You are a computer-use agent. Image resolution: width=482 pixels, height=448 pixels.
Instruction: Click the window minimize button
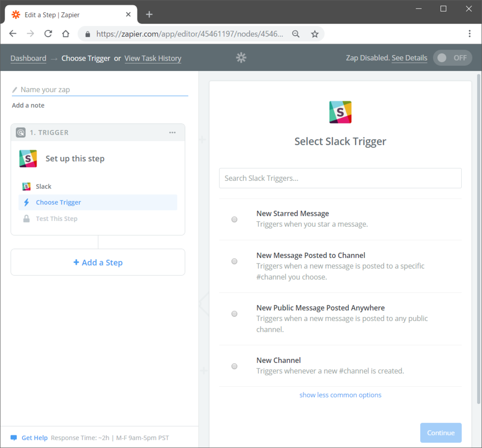(x=418, y=8)
